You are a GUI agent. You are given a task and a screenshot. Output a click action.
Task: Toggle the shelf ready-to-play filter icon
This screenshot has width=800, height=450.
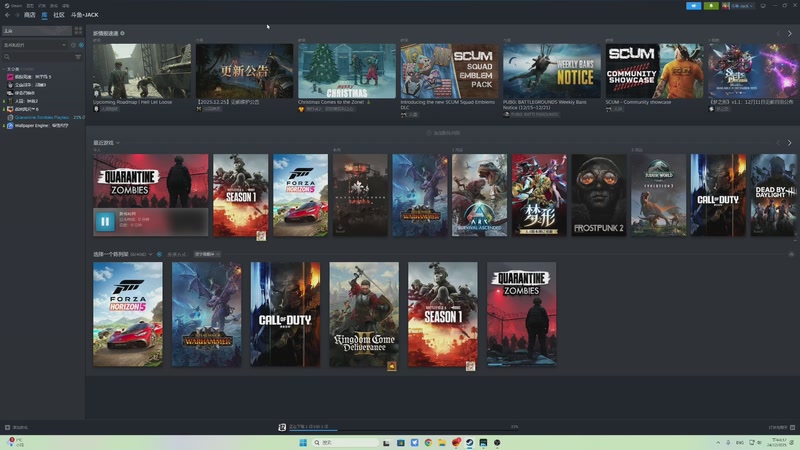point(159,254)
